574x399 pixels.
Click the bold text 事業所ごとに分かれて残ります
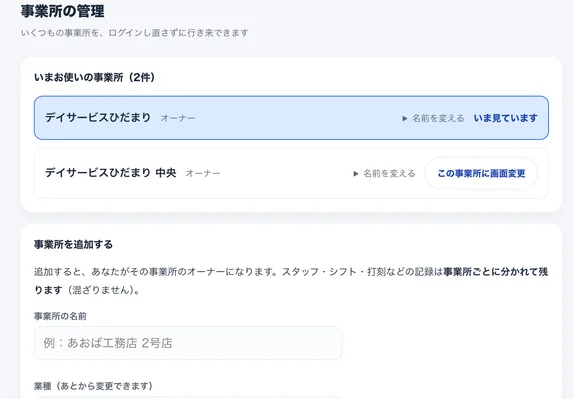click(x=495, y=272)
